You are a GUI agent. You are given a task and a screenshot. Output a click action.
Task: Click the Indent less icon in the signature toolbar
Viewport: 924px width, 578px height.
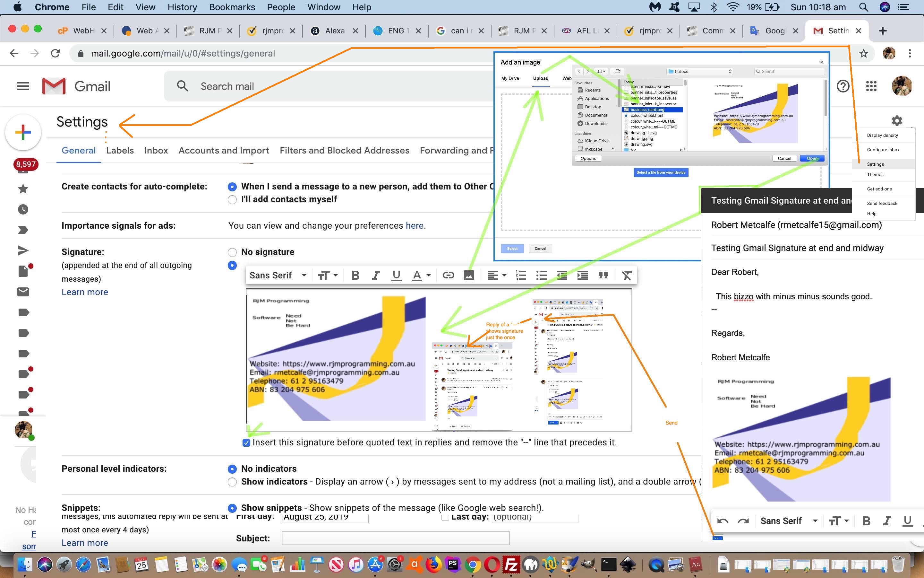click(562, 275)
